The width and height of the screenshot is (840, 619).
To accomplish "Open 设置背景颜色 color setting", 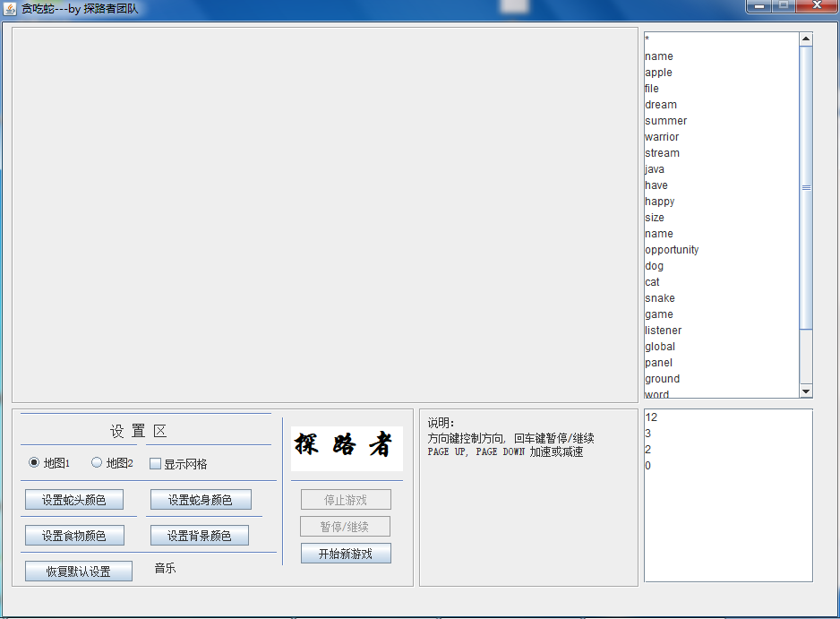I will pyautogui.click(x=200, y=536).
